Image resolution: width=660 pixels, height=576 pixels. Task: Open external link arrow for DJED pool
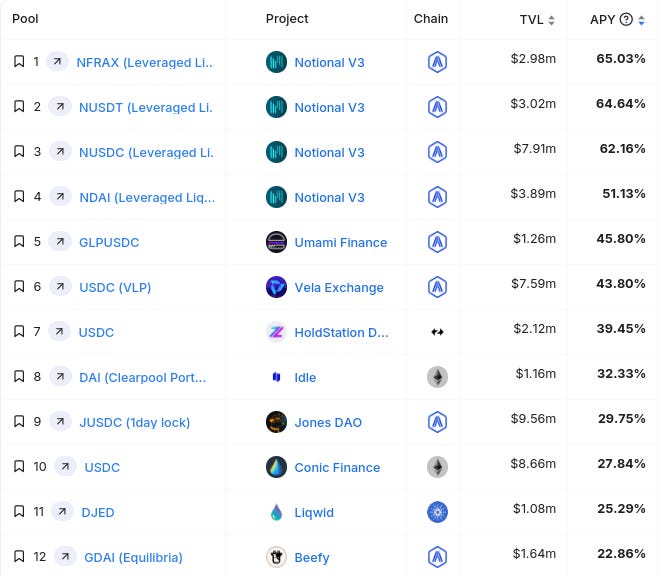coord(62,512)
